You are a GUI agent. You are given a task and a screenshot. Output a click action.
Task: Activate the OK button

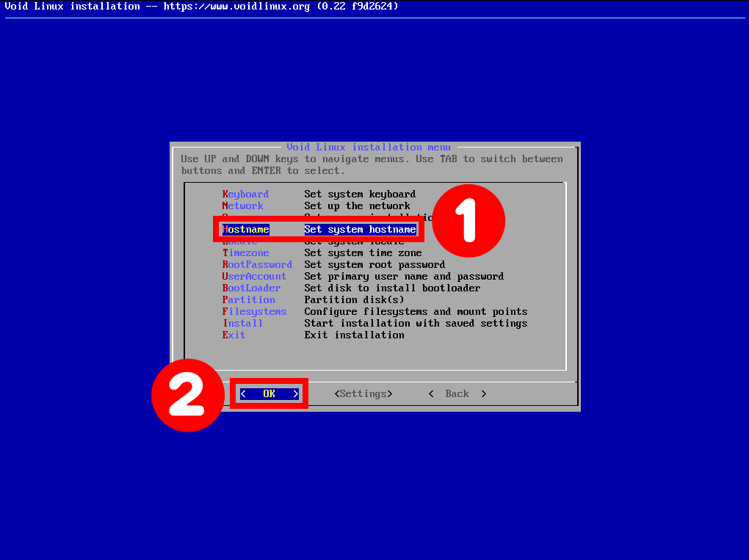pyautogui.click(x=269, y=394)
